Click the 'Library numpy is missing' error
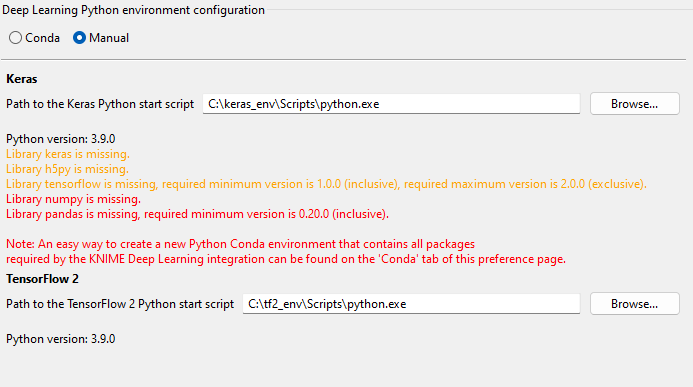693x387 pixels. (73, 199)
